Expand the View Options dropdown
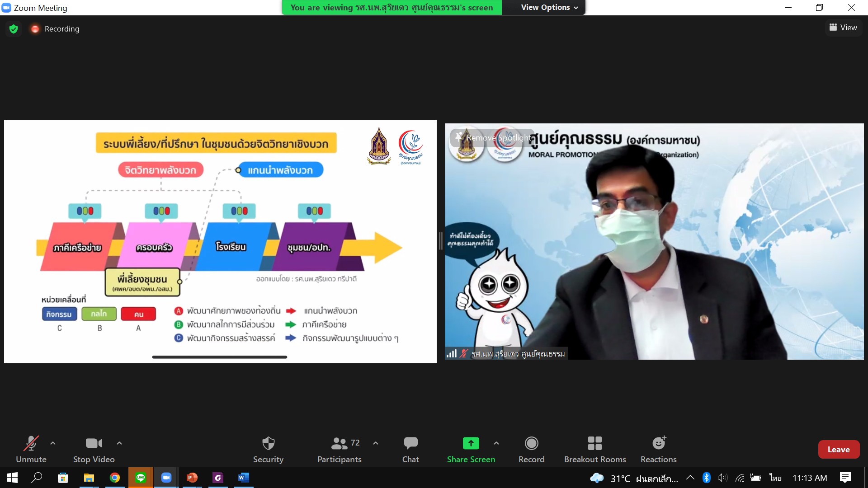868x488 pixels. pyautogui.click(x=549, y=7)
